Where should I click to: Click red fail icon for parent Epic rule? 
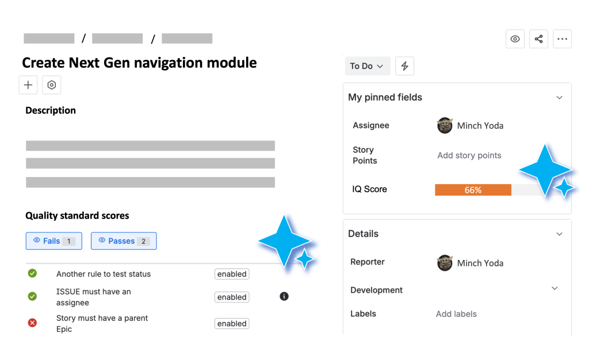click(x=32, y=323)
